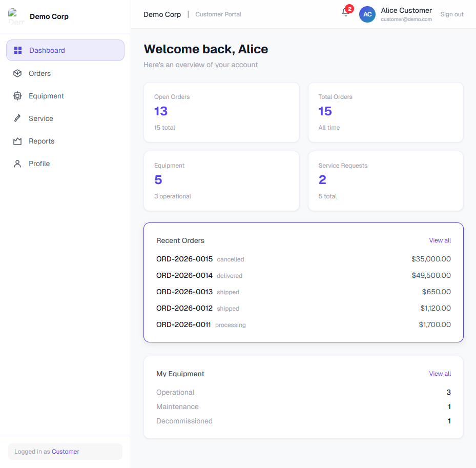Open the Service Requests card

coord(385,181)
